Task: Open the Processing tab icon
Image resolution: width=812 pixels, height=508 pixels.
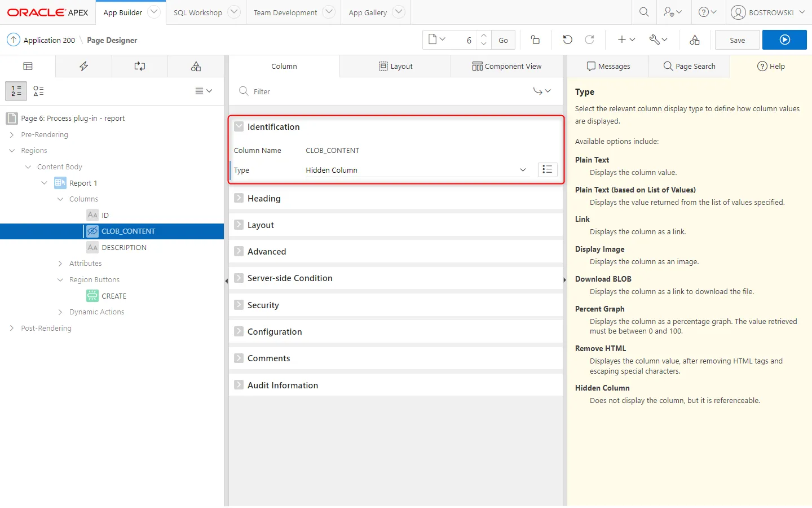Action: pos(139,66)
